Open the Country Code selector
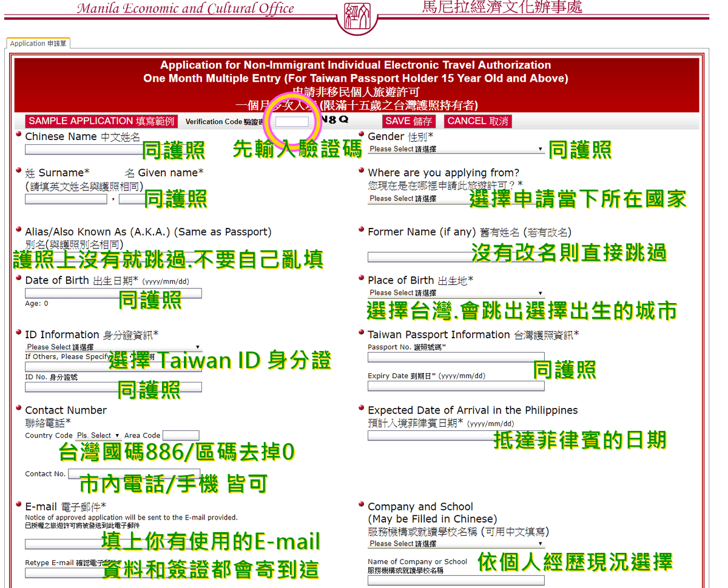 [98, 435]
